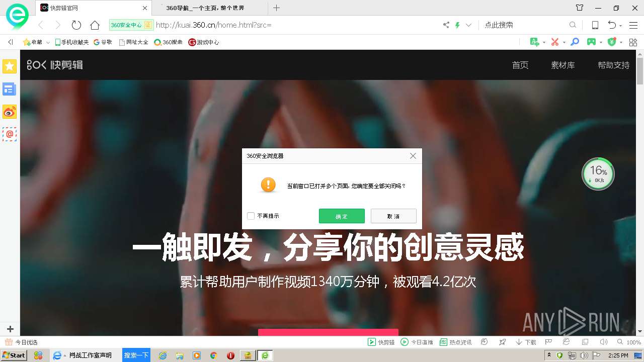
Task: Open the yellow star favorites sidebar icon
Action: pyautogui.click(x=10, y=66)
